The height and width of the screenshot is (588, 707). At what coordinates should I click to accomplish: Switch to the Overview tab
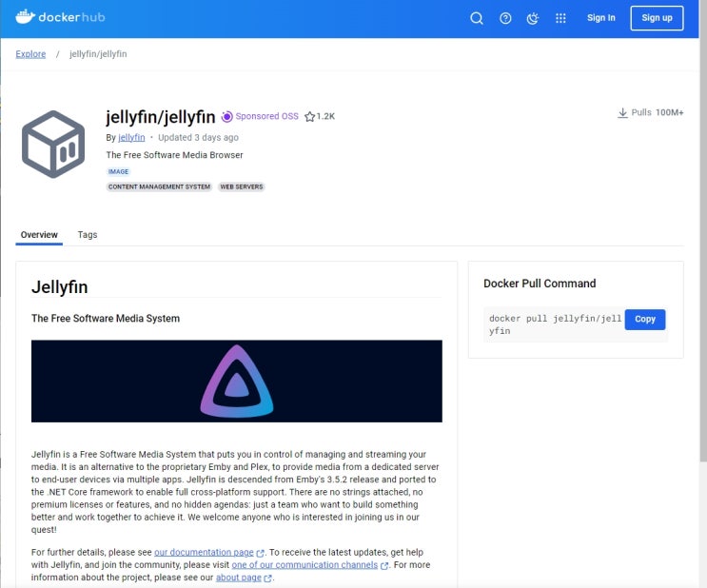pyautogui.click(x=39, y=234)
